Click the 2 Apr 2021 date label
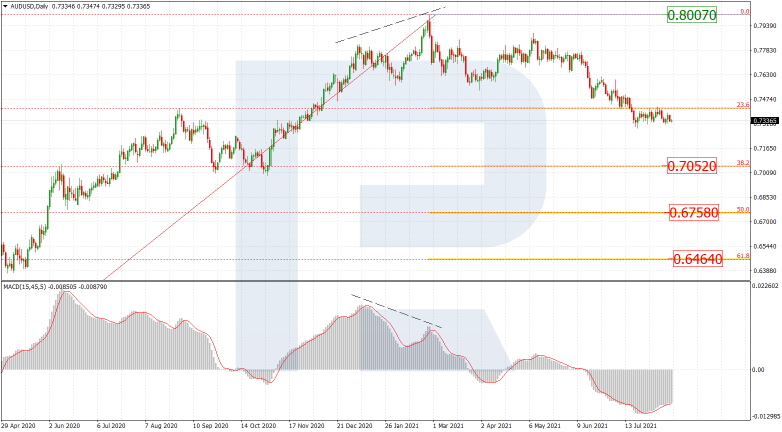The height and width of the screenshot is (432, 782). pos(496,427)
